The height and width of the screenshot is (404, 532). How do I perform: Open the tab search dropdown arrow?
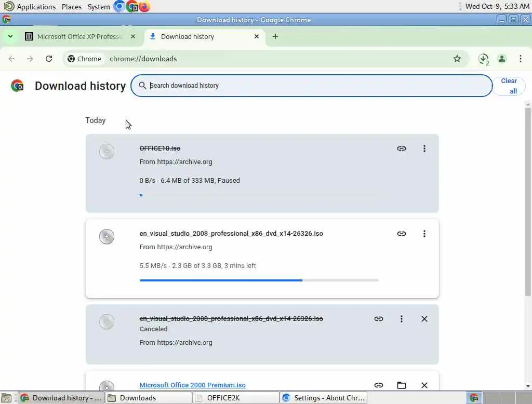pyautogui.click(x=10, y=36)
